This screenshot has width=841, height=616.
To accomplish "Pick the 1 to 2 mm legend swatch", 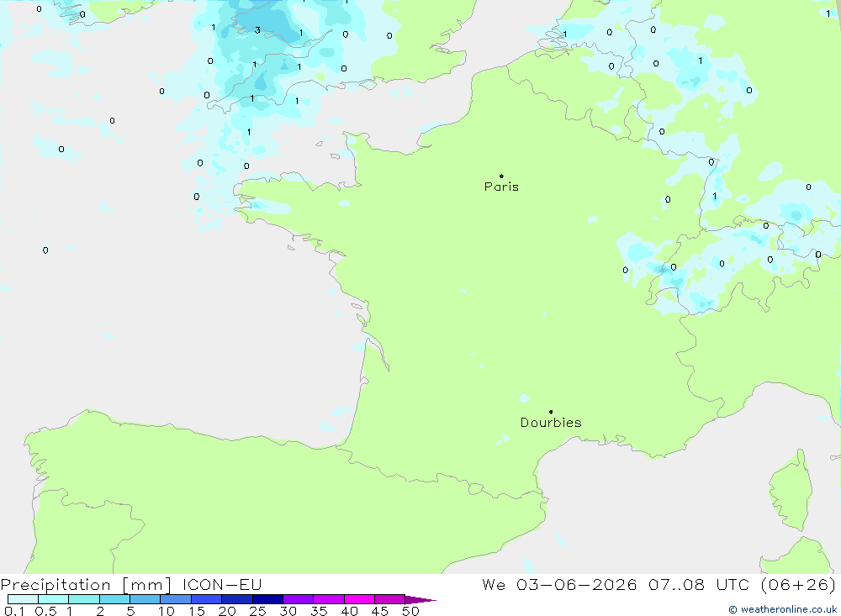I will (x=84, y=599).
